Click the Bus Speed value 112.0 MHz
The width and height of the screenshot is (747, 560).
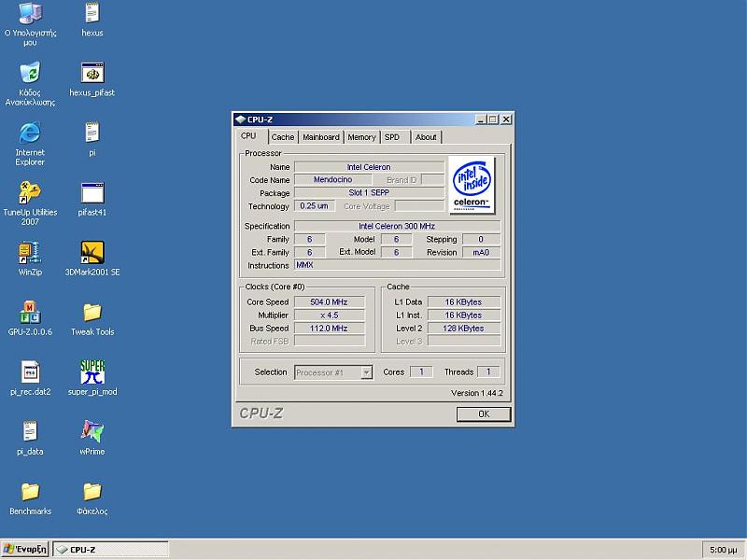(330, 329)
